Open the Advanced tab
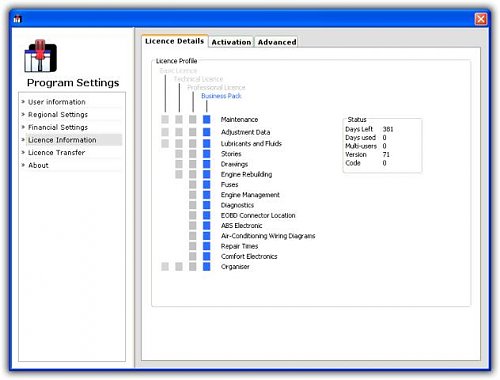 pyautogui.click(x=277, y=42)
